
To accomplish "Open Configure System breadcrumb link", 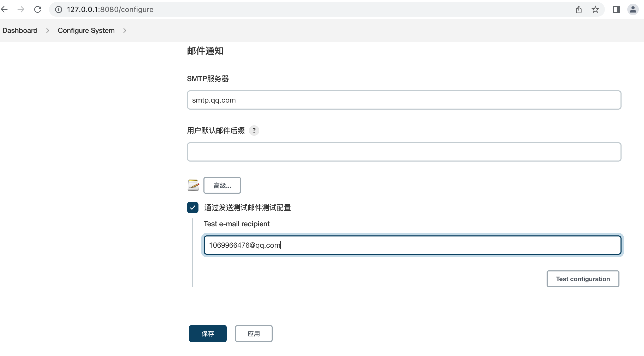I will coord(86,31).
